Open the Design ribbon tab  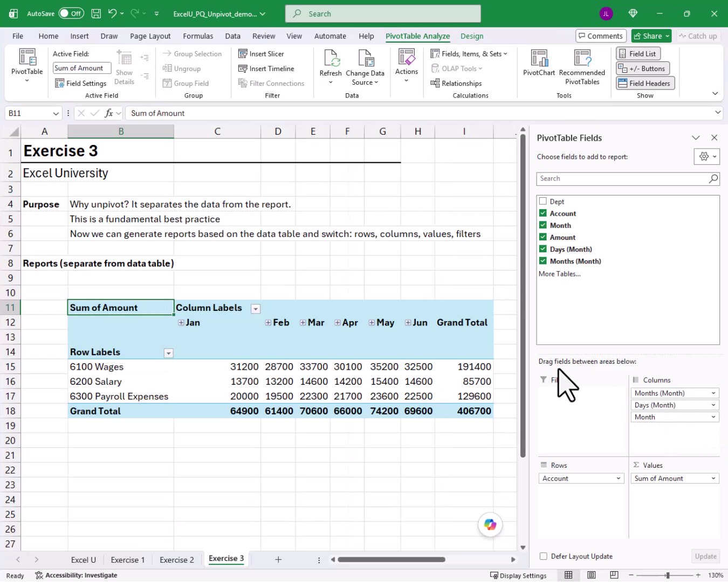click(472, 36)
